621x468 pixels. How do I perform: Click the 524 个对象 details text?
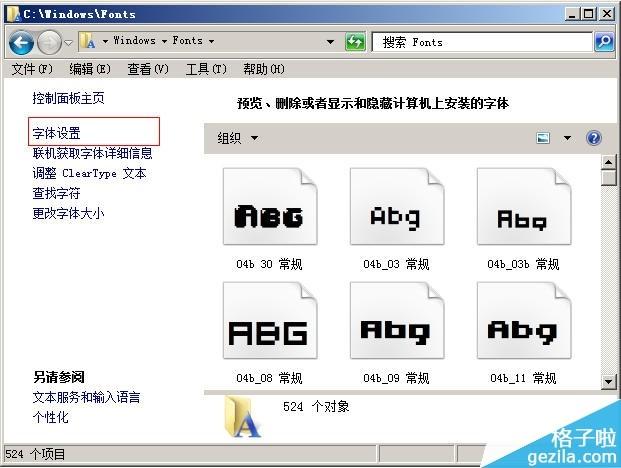coord(316,407)
